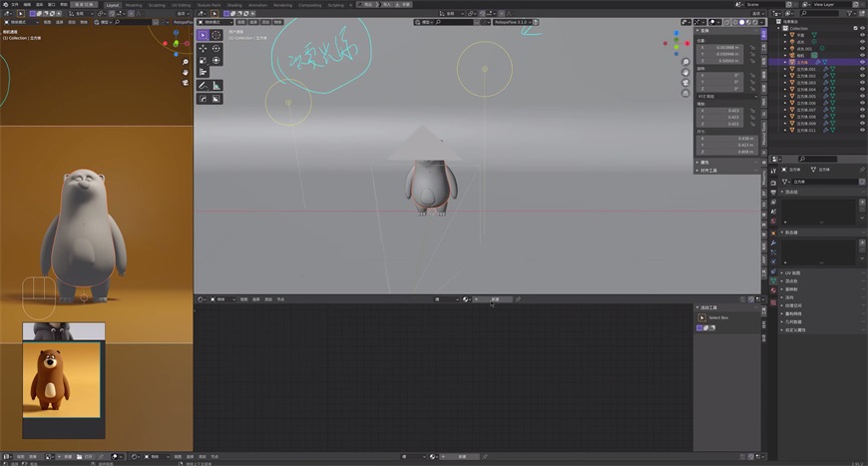The height and width of the screenshot is (466, 868).
Task: Click the outliner search field
Action: (x=819, y=13)
